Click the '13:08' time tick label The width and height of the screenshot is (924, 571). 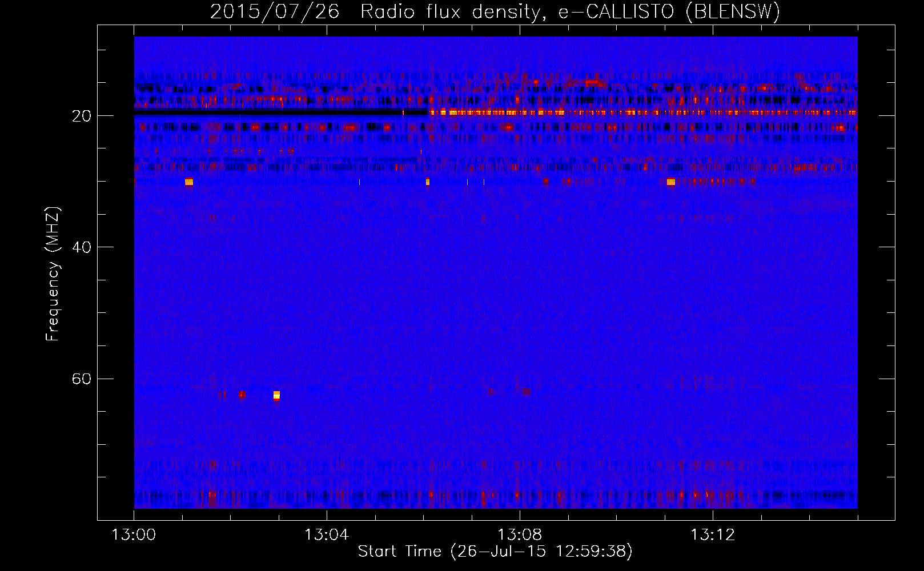(x=520, y=535)
